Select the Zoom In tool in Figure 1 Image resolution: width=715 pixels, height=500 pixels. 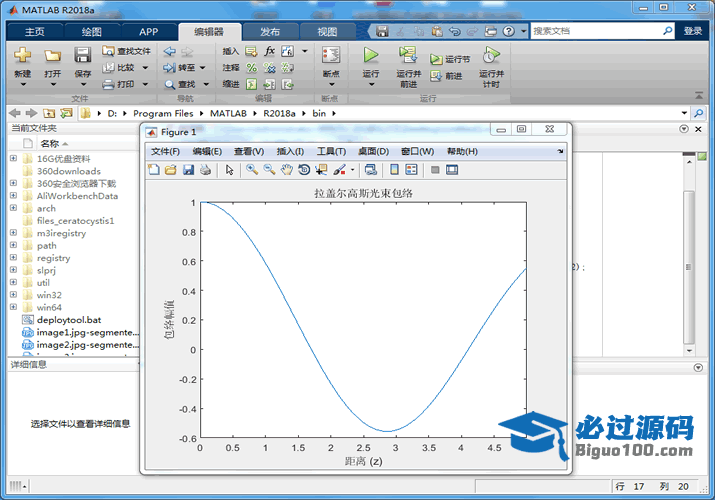[x=252, y=170]
